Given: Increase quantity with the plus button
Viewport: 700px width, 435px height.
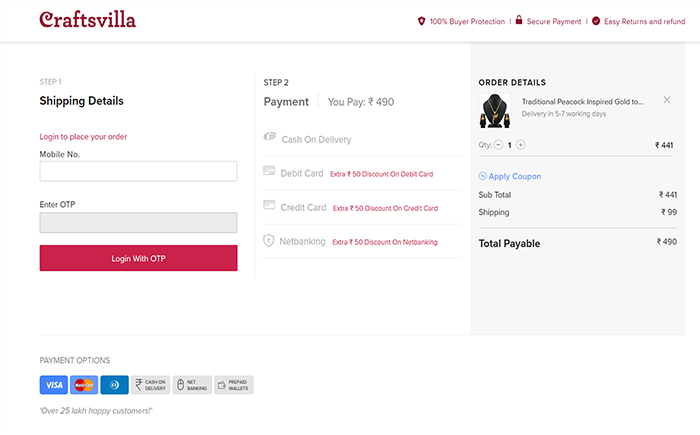Looking at the screenshot, I should [x=521, y=145].
